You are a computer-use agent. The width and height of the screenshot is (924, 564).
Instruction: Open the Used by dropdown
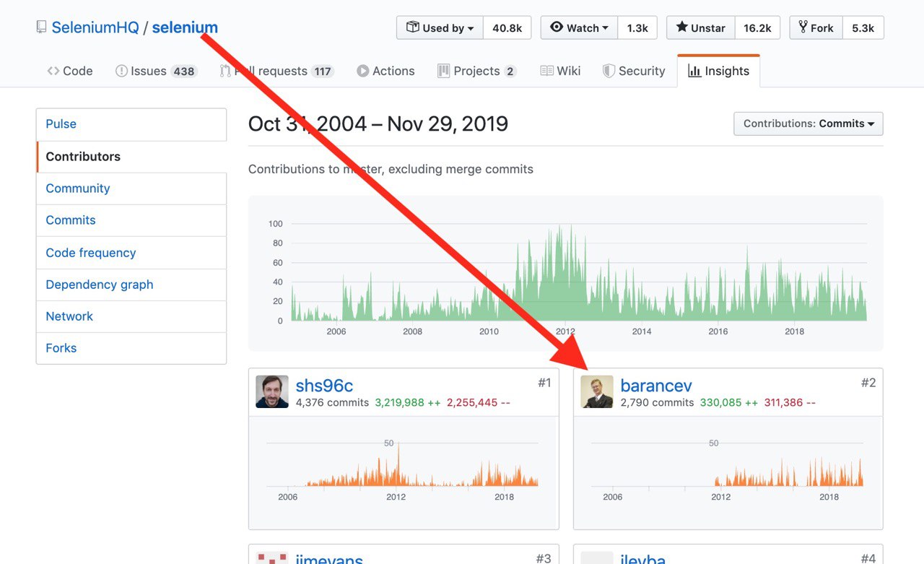tap(440, 27)
